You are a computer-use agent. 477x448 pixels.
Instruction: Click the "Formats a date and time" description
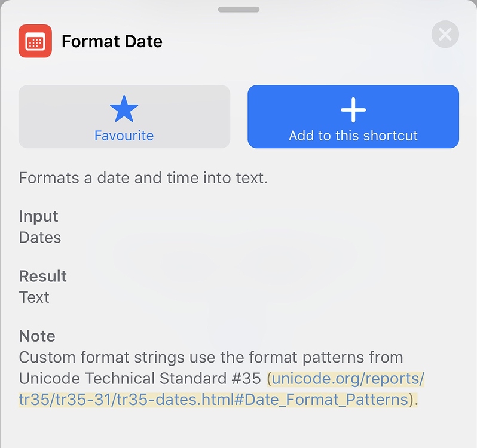tap(143, 178)
